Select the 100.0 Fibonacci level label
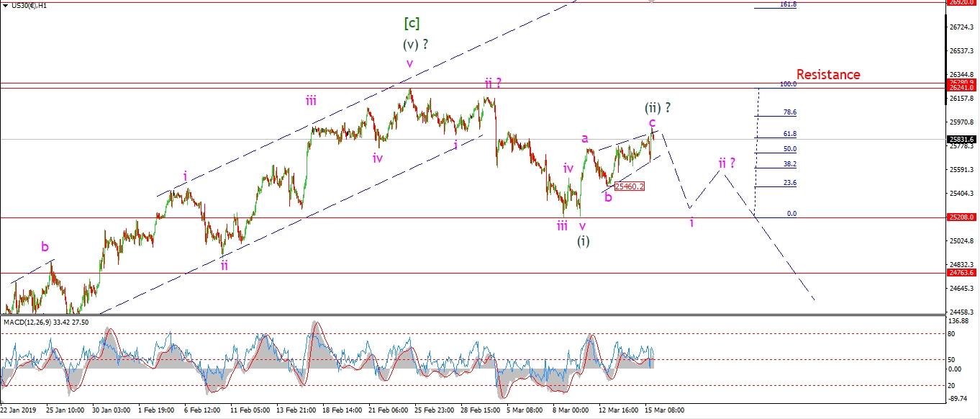The image size is (980, 419). pyautogui.click(x=788, y=84)
